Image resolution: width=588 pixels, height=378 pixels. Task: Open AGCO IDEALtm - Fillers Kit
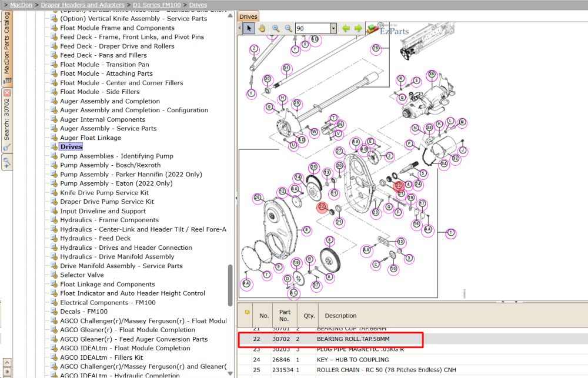pos(101,357)
